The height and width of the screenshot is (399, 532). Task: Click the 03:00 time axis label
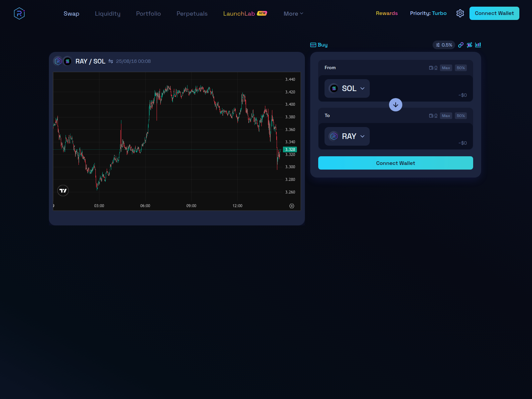pos(99,206)
